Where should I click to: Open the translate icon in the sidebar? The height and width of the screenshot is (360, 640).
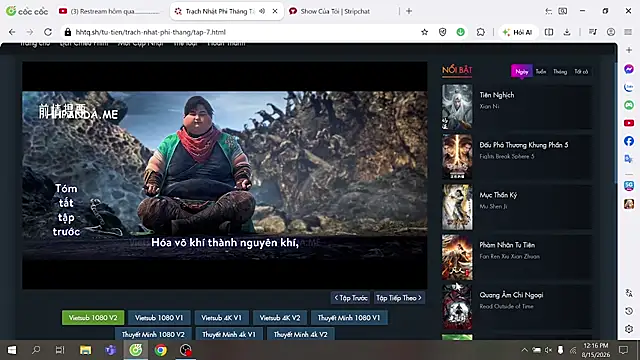629,159
